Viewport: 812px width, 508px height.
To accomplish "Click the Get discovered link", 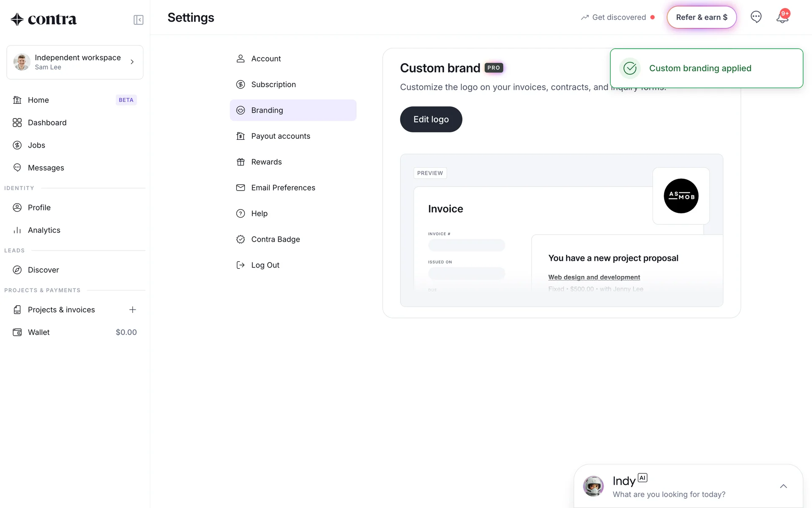I will (619, 17).
